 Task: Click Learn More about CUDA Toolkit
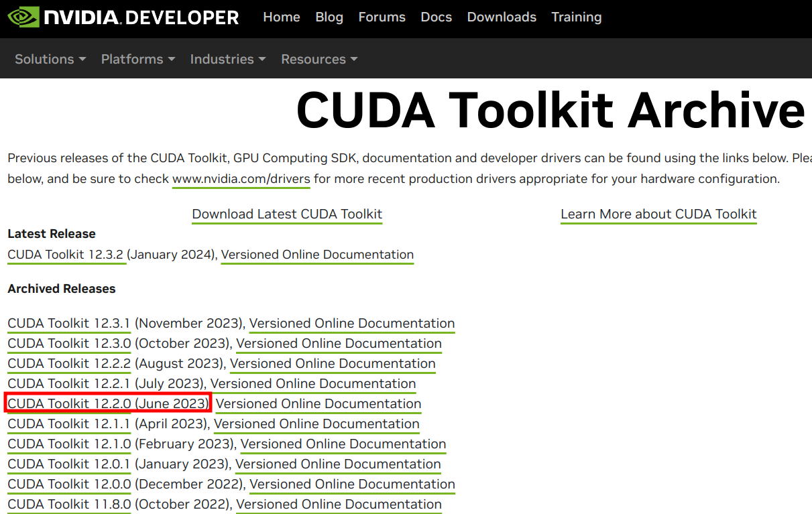pyautogui.click(x=658, y=214)
